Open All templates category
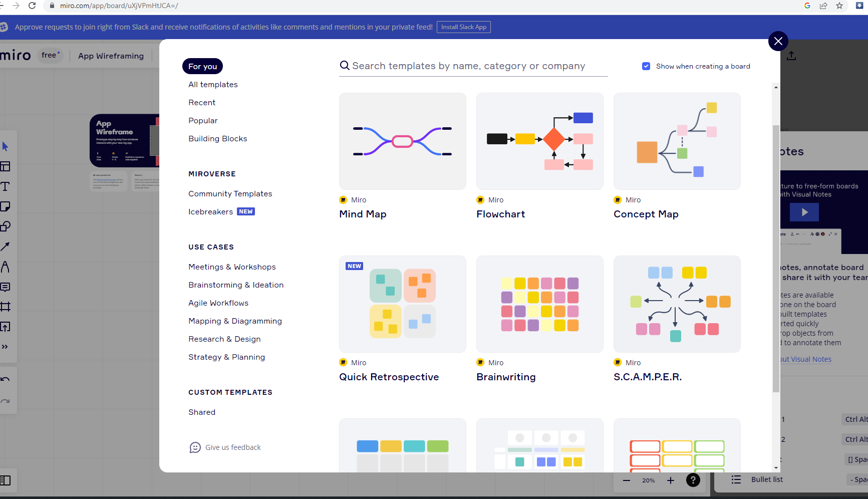The width and height of the screenshot is (868, 499). tap(213, 85)
